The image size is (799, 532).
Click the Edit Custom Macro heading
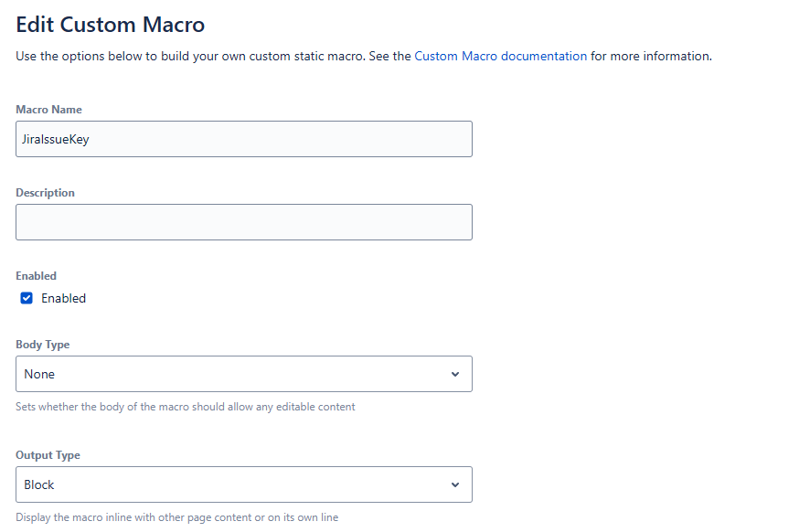point(110,25)
